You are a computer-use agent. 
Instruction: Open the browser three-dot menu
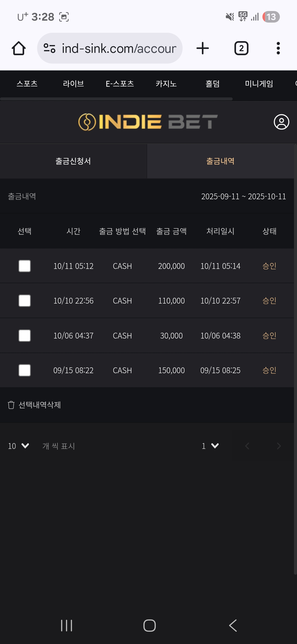coord(278,48)
